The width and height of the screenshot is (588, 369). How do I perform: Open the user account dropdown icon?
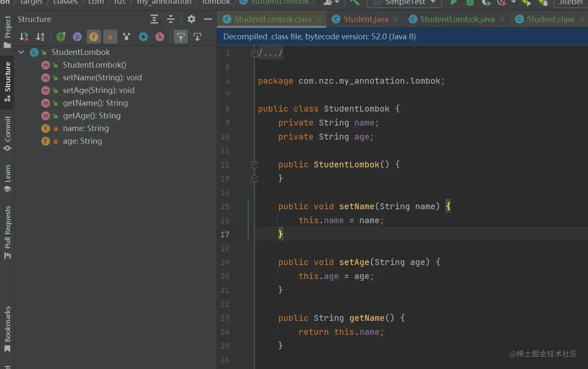331,3
